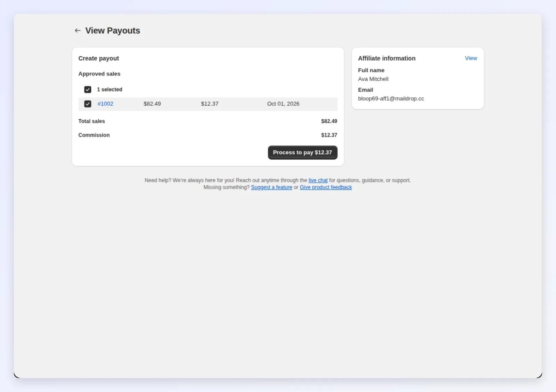Open Give product feedback link
This screenshot has width=556, height=392.
tap(326, 187)
